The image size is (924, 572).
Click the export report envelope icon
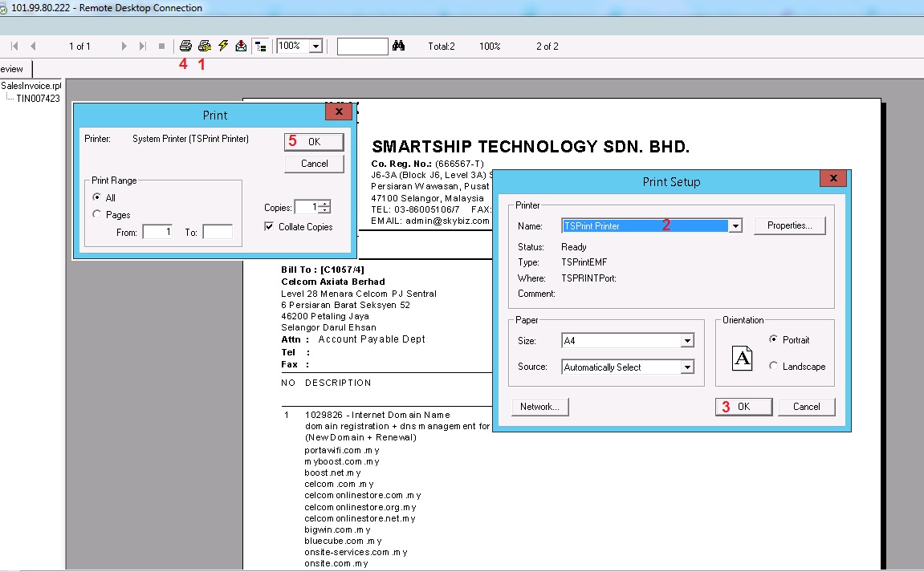point(241,47)
